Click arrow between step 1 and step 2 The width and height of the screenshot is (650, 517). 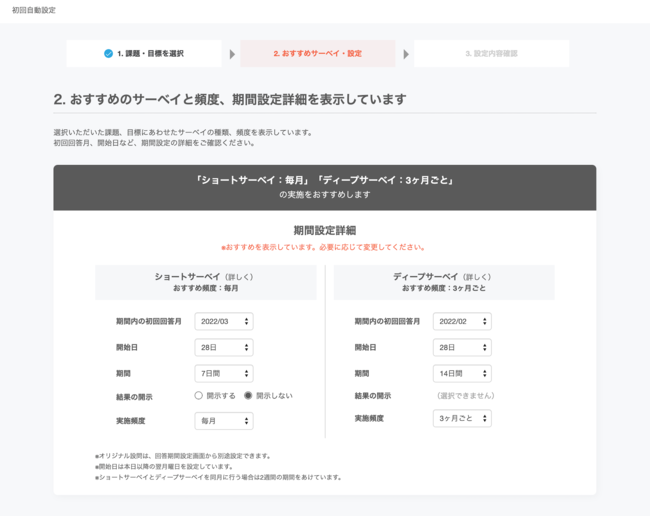pyautogui.click(x=232, y=54)
